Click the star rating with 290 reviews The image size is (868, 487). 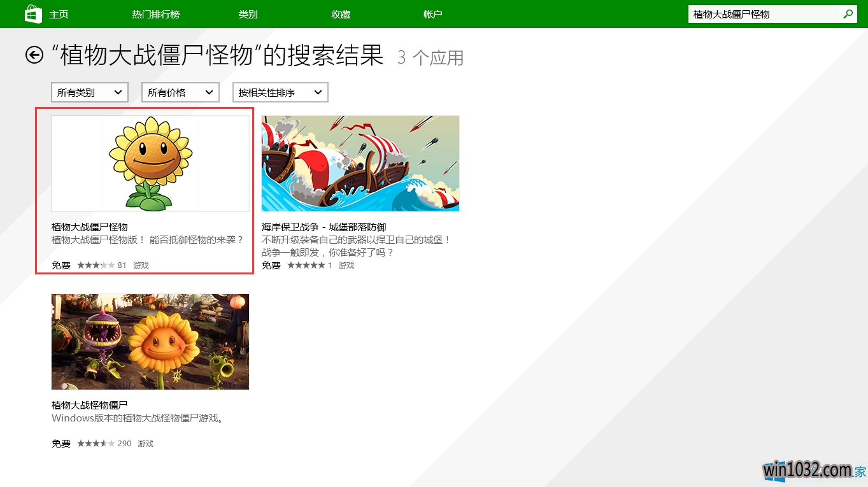pyautogui.click(x=96, y=443)
